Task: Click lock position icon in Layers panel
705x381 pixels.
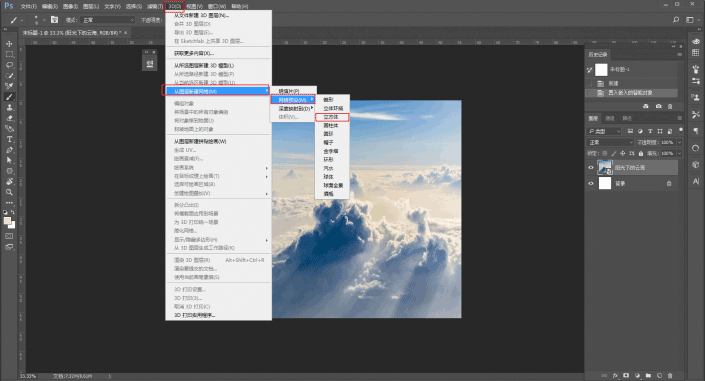Action: coord(622,153)
